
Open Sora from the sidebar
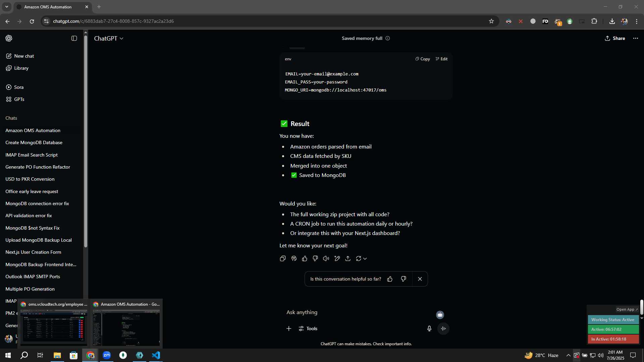[x=15, y=87]
